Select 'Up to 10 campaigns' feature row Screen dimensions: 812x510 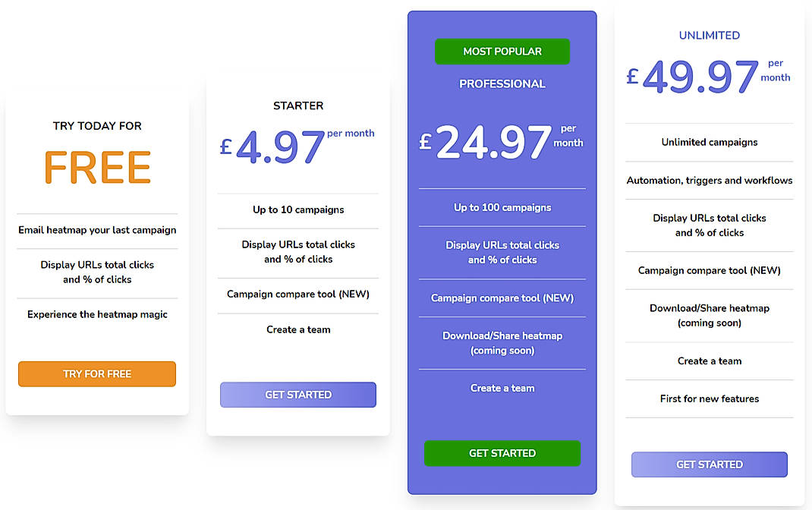click(x=297, y=210)
